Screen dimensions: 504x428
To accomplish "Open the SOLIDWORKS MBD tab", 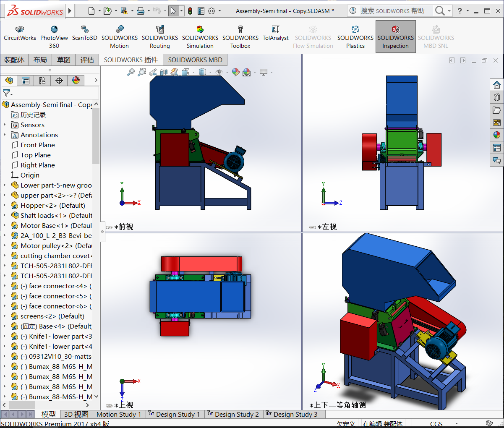I will click(195, 60).
